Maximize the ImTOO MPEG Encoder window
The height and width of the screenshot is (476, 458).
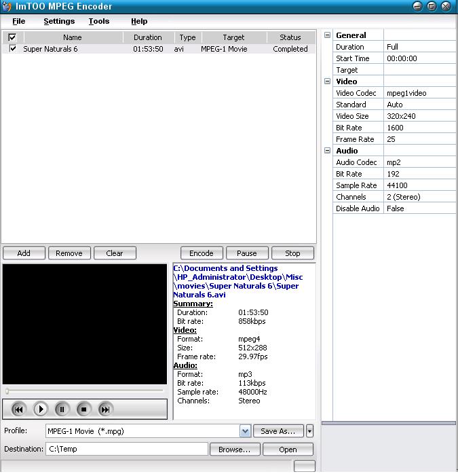[432, 6]
